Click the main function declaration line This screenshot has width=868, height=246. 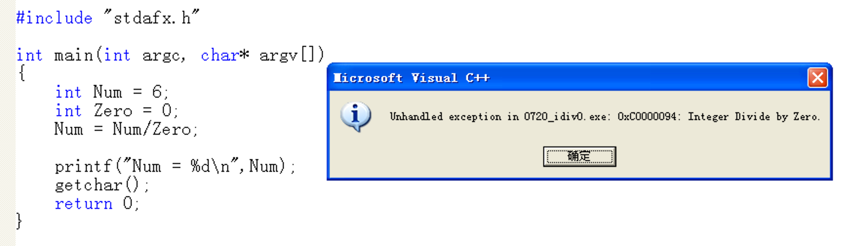170,55
